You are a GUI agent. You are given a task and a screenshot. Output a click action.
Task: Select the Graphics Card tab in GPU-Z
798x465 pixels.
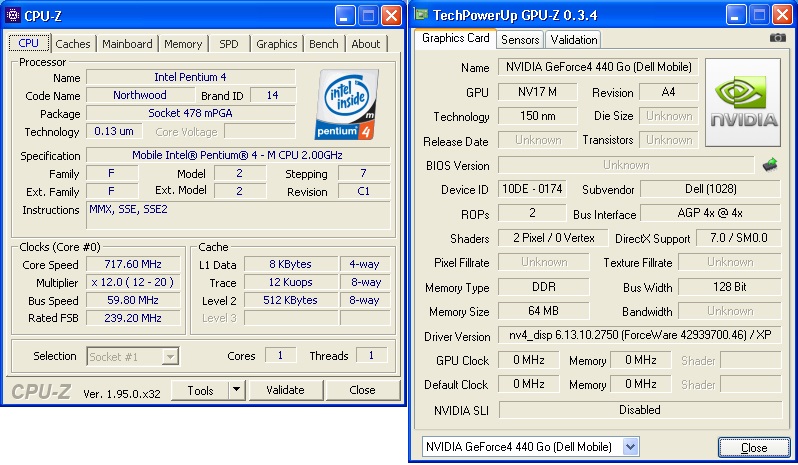[x=455, y=38]
